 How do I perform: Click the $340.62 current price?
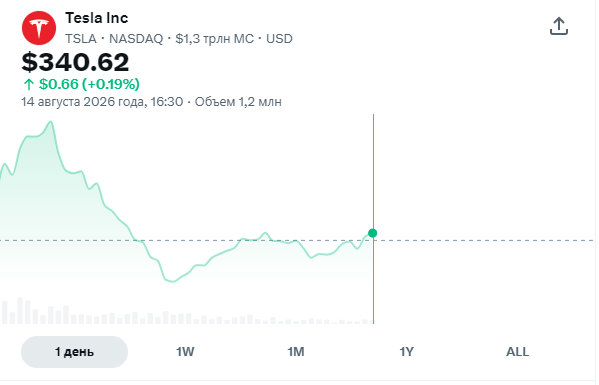pyautogui.click(x=76, y=62)
